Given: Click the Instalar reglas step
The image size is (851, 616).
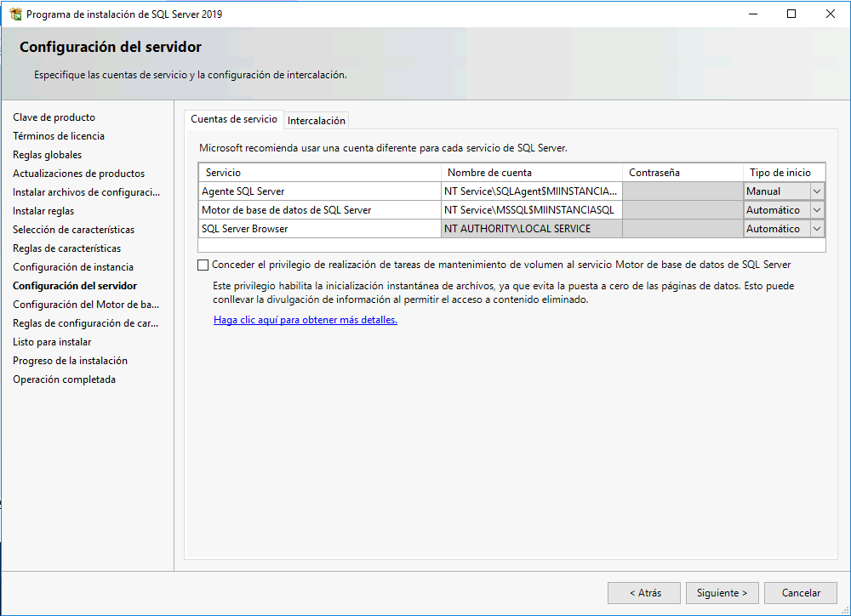Looking at the screenshot, I should pyautogui.click(x=43, y=210).
